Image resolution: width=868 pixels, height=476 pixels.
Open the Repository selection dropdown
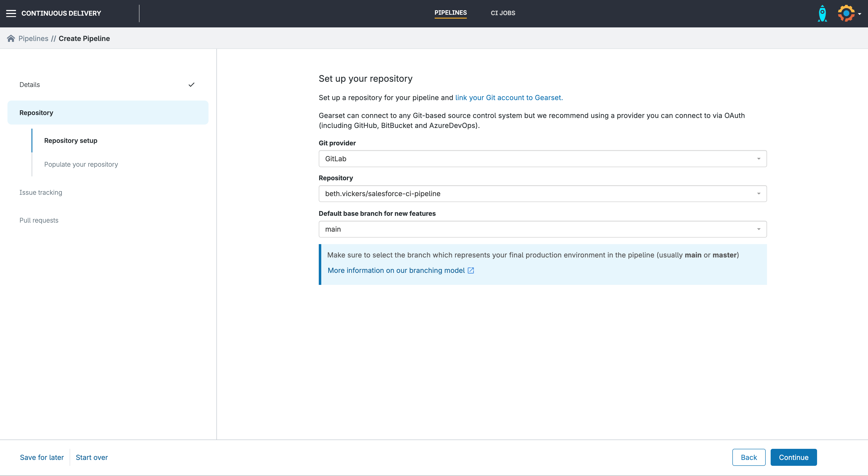coord(542,193)
